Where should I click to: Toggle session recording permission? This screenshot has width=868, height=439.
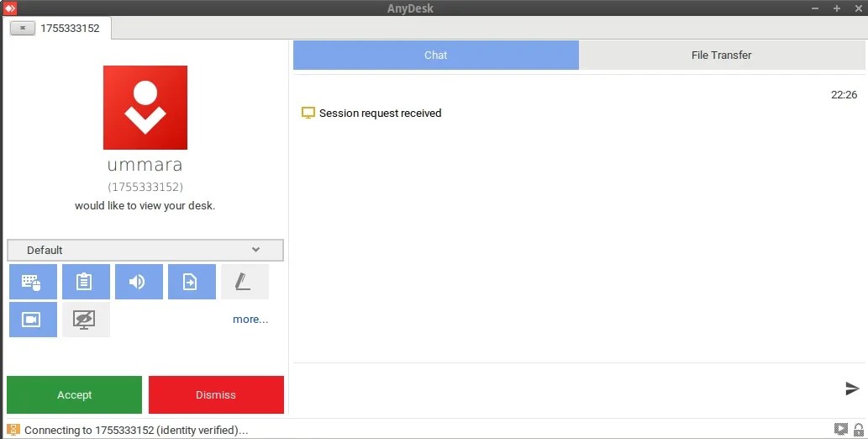tap(34, 320)
